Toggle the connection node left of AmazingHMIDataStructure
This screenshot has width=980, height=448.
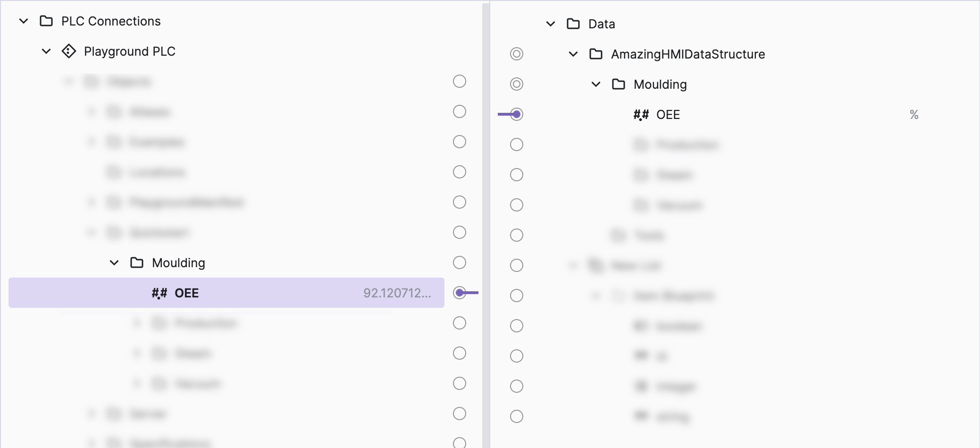pos(517,54)
